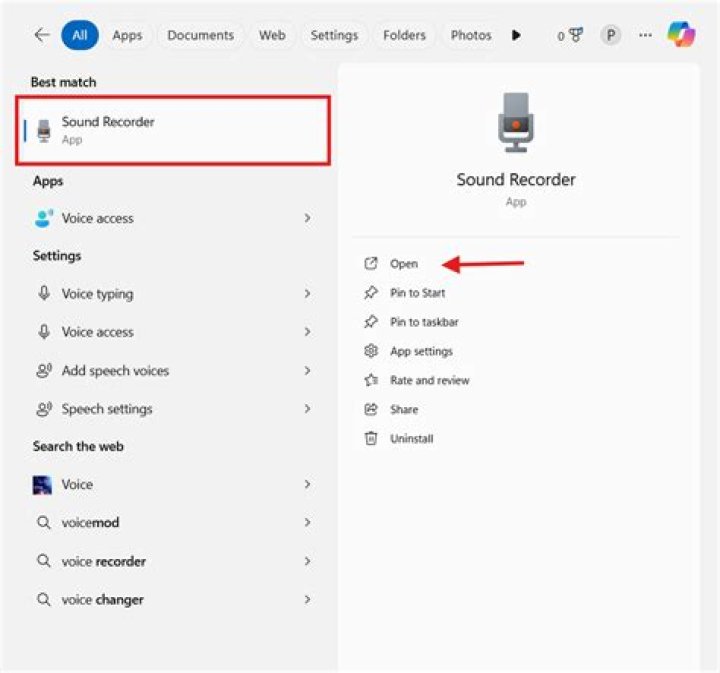Click the Voice access settings microphone icon
720x673 pixels.
pyautogui.click(x=44, y=331)
